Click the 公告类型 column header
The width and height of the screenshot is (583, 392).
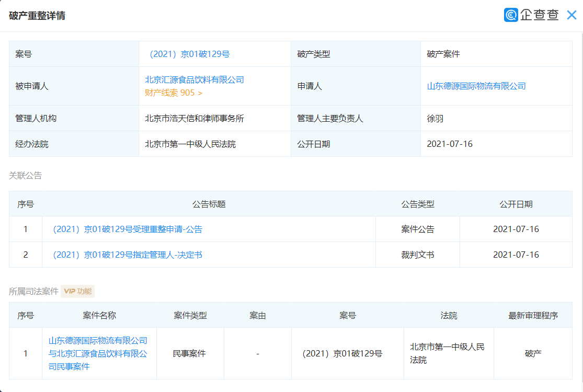point(417,204)
